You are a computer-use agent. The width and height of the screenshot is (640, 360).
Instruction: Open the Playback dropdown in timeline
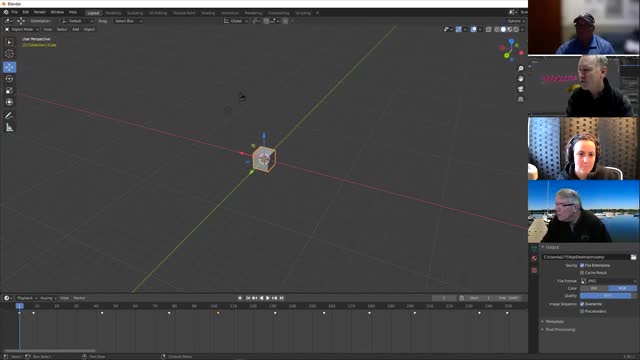tap(27, 298)
